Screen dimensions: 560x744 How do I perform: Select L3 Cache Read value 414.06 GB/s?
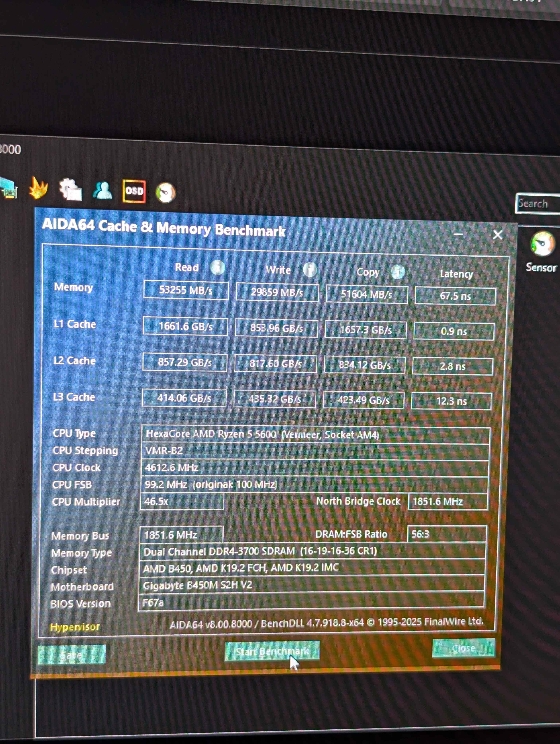pos(184,398)
